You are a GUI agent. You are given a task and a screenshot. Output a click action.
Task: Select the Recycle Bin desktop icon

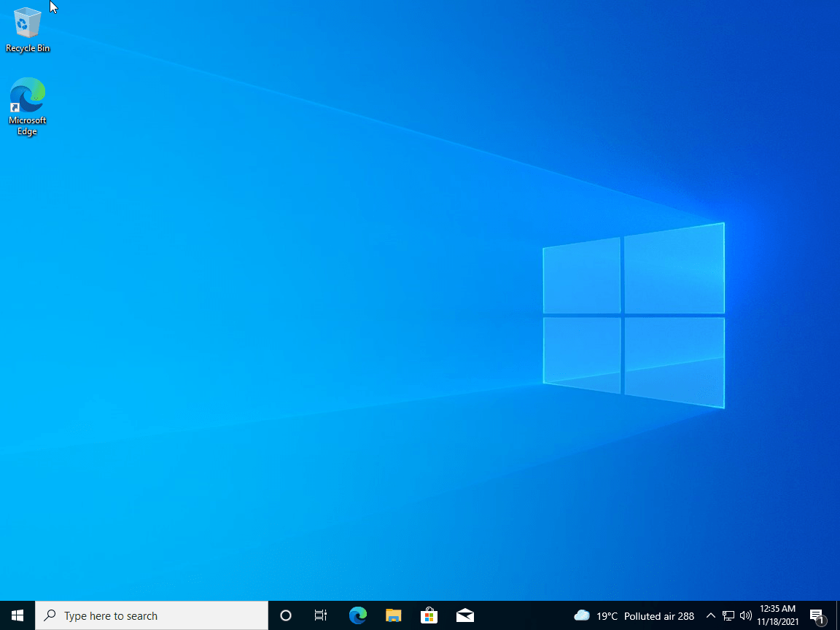pyautogui.click(x=27, y=30)
